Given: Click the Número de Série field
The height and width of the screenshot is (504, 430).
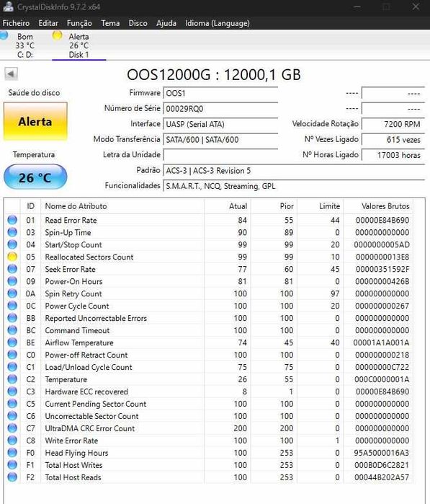Looking at the screenshot, I should click(x=220, y=109).
